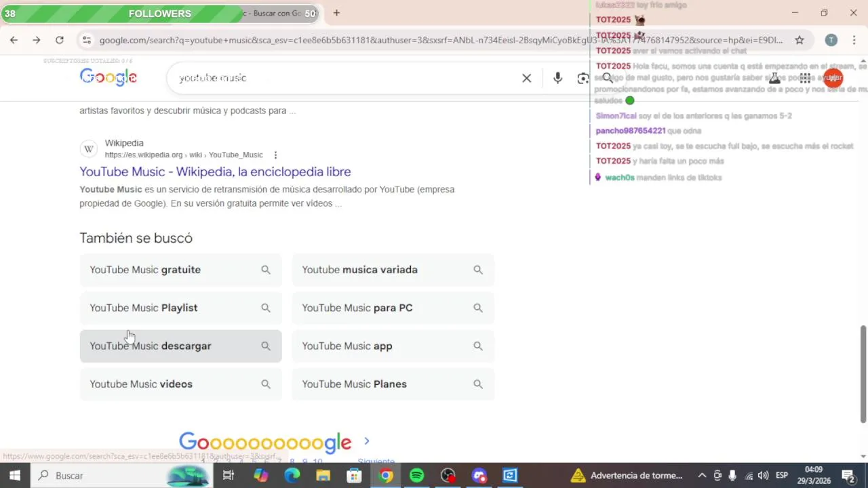The width and height of the screenshot is (868, 488).
Task: Open volume control in tray
Action: [764, 475]
